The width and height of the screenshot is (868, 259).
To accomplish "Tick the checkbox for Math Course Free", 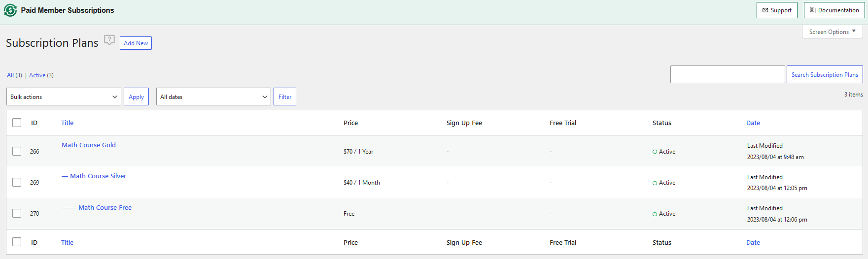I will [x=17, y=213].
